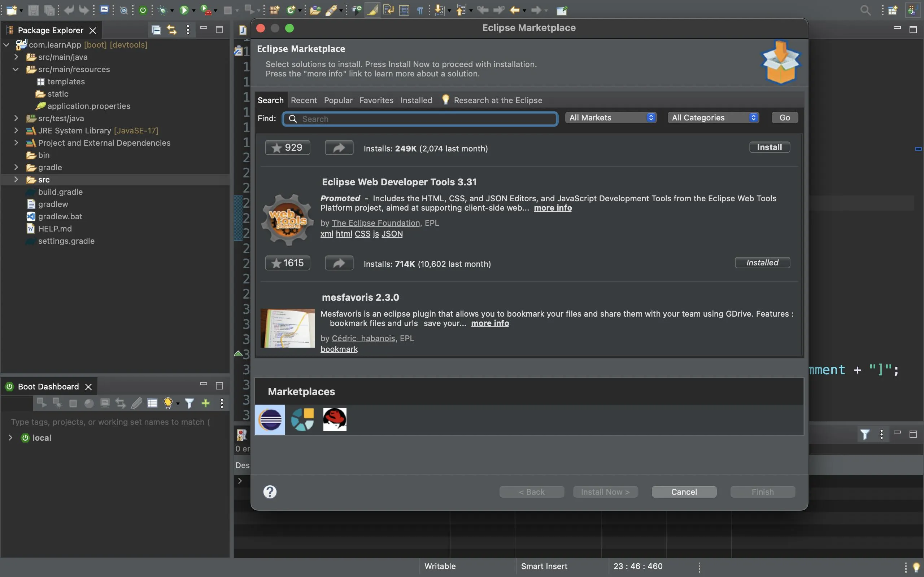The height and width of the screenshot is (577, 924).
Task: Switch to the Popular tab
Action: pyautogui.click(x=338, y=100)
